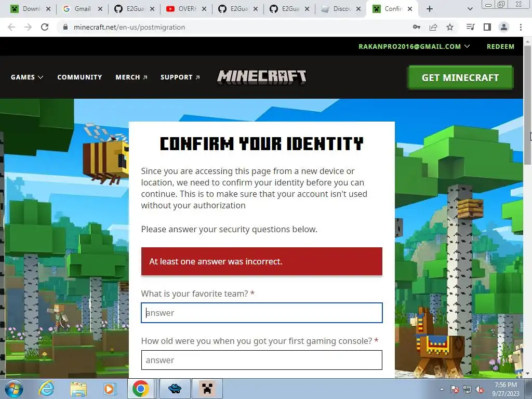Open the blue hat app in taskbar

(x=175, y=389)
